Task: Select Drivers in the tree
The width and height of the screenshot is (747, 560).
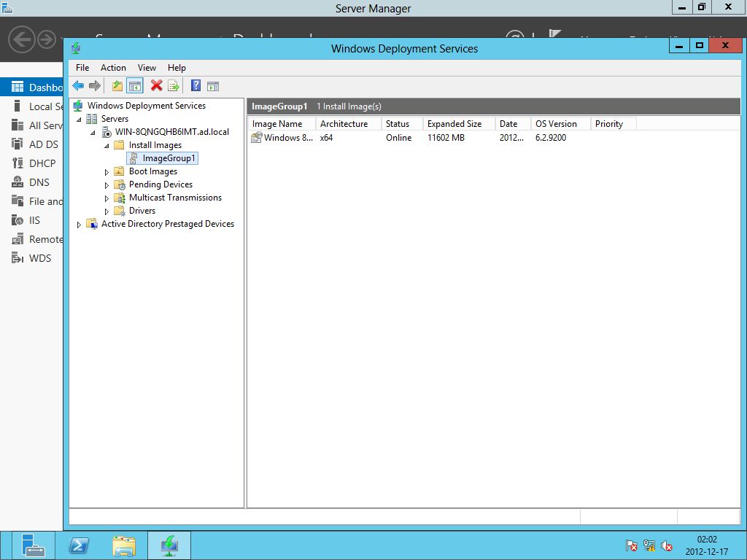Action: 142,211
